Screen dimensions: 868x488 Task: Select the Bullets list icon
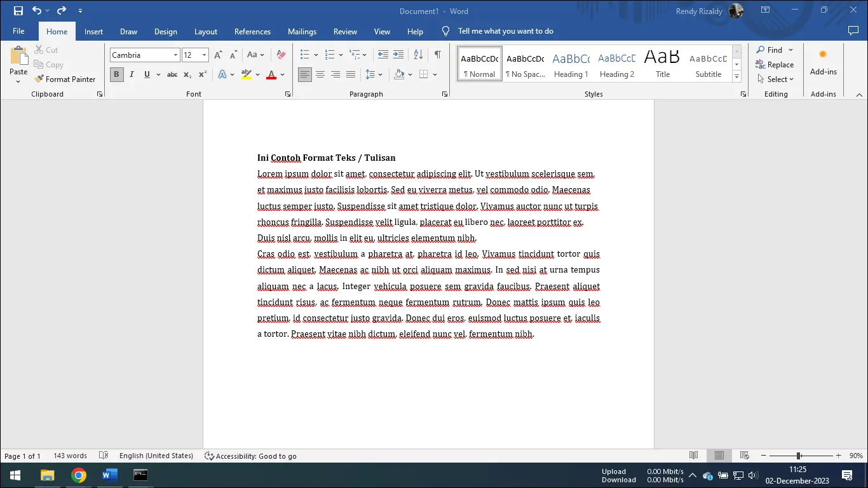304,55
